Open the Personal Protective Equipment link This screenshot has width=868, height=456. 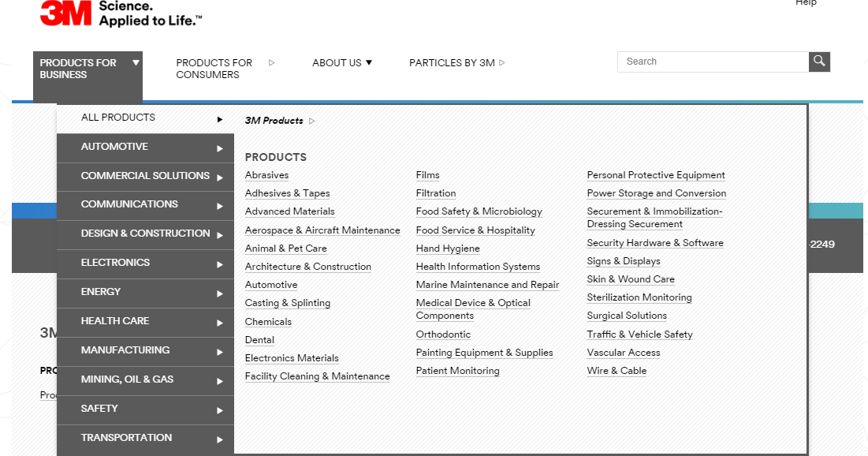click(x=655, y=174)
